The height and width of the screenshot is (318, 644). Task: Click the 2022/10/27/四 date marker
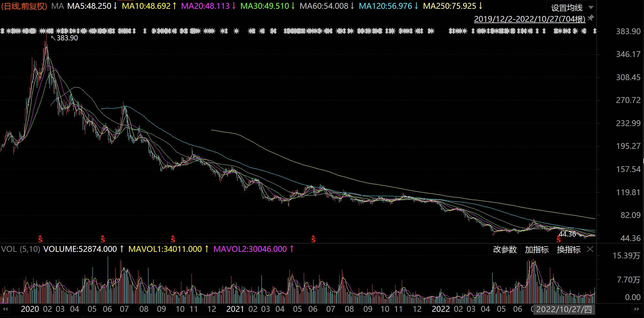coord(564,309)
